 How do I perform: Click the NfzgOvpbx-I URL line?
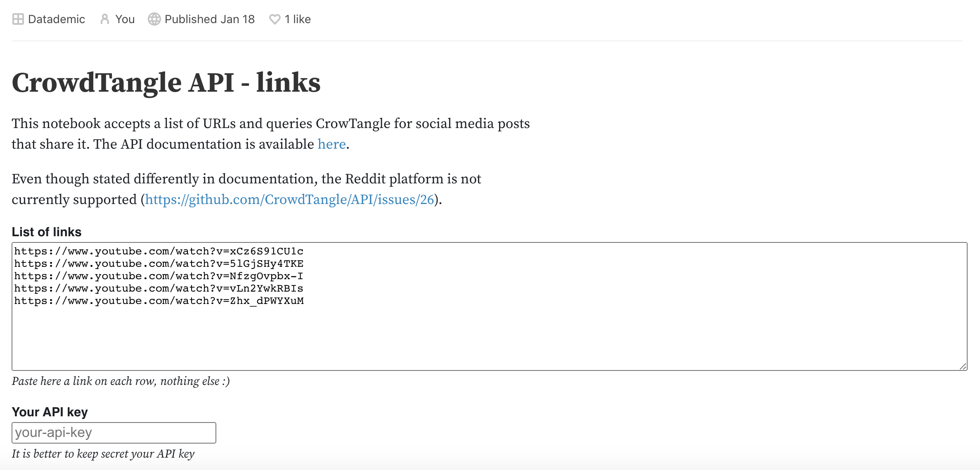coord(159,276)
